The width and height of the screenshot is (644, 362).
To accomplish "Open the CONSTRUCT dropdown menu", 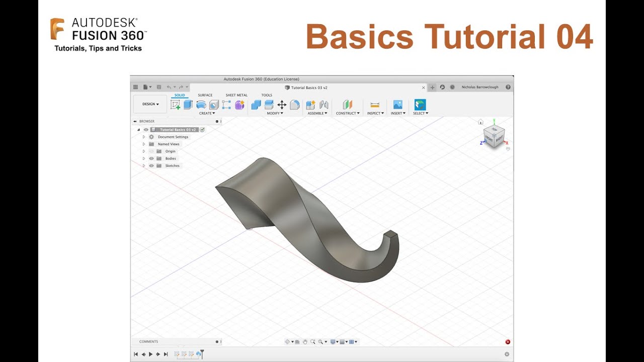I will point(348,113).
